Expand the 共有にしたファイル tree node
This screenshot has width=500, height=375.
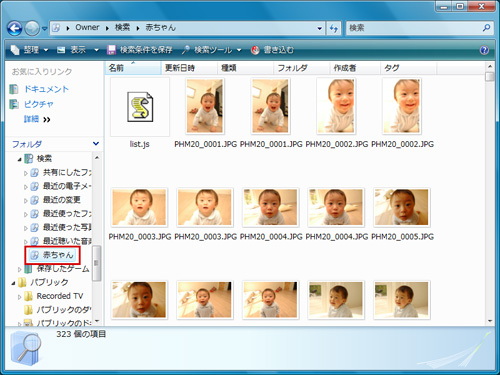point(26,173)
